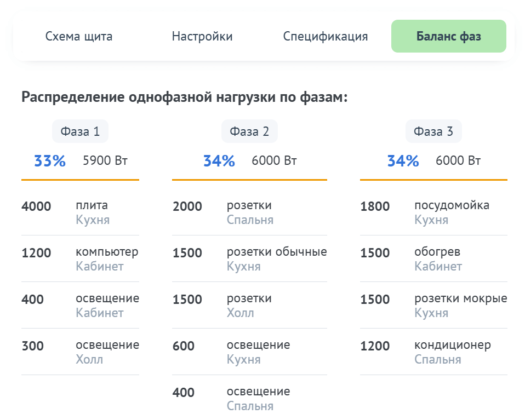Click the 4000 power value
Viewport: 525px width, 420px height.
36,206
